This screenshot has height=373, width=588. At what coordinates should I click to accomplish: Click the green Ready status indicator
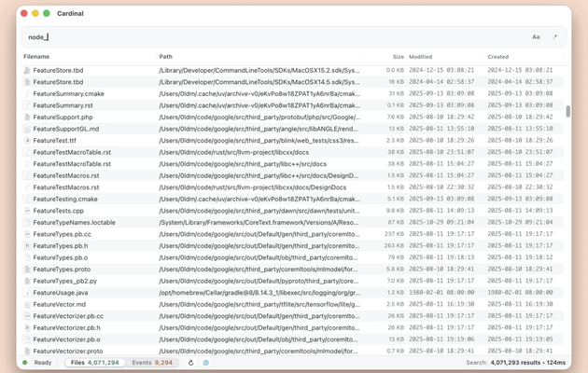[x=25, y=363]
